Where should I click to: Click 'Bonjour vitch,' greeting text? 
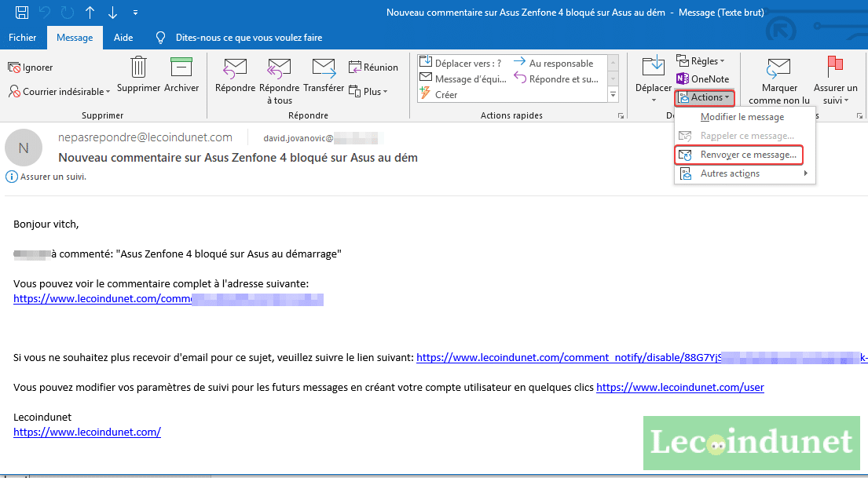46,224
